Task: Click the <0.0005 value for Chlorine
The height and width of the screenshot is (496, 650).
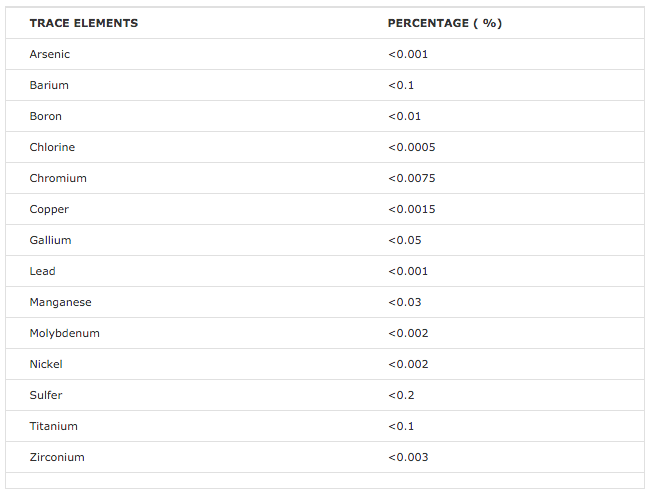Action: 412,148
